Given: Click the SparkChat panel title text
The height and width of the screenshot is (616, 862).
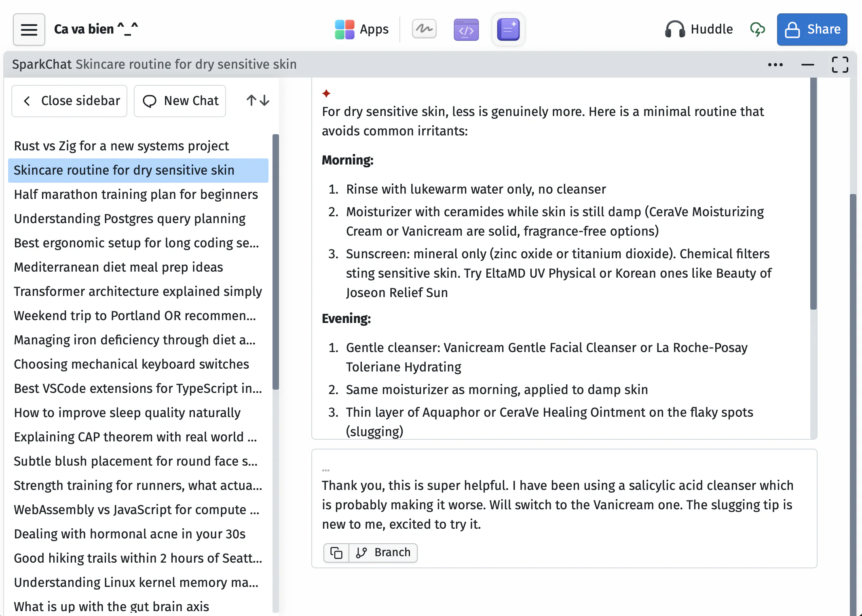Looking at the screenshot, I should 154,64.
